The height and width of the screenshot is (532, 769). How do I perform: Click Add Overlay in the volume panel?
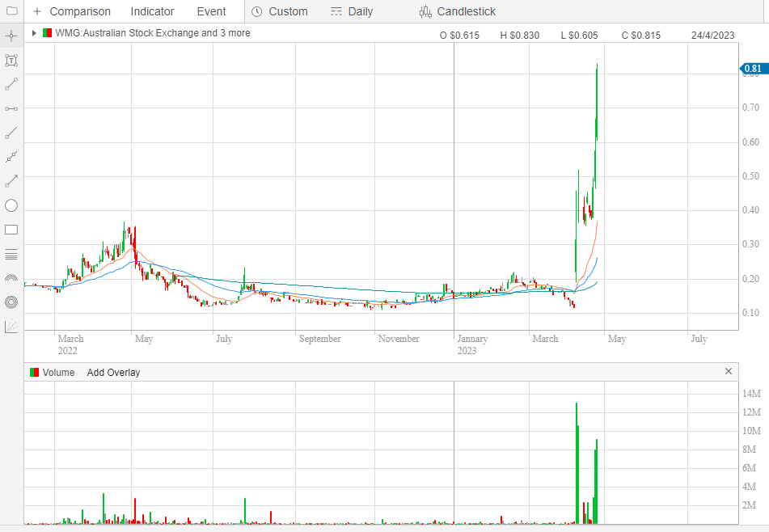(x=113, y=372)
